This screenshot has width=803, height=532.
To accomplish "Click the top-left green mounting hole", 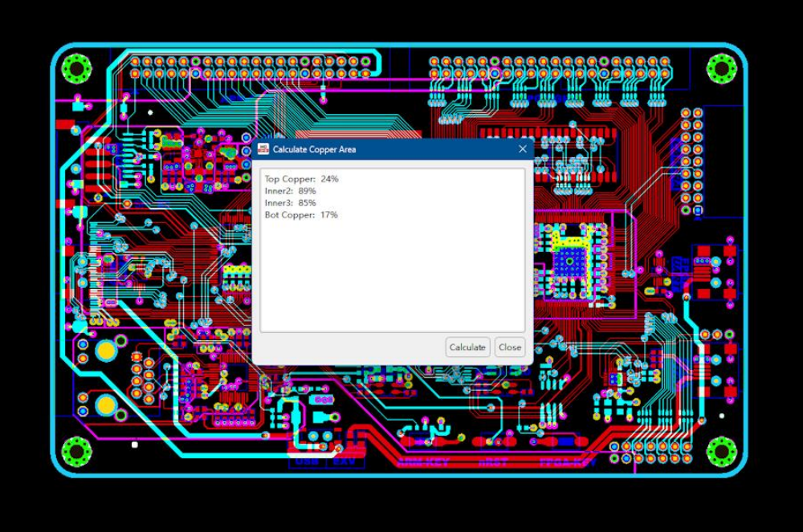I will [77, 68].
